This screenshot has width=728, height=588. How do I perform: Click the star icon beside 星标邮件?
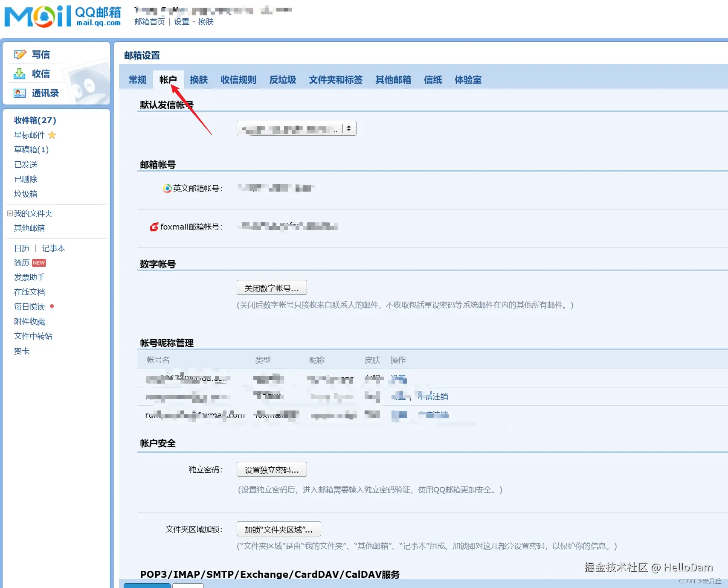[x=52, y=135]
